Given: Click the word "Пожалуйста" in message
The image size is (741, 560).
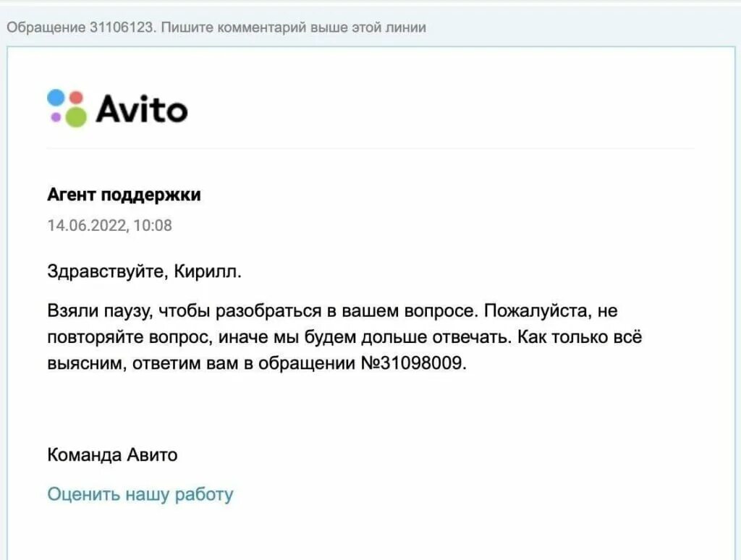Looking at the screenshot, I should 530,311.
